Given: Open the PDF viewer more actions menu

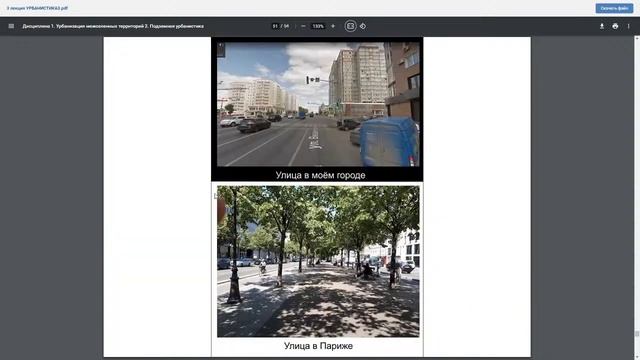Looking at the screenshot, I should [629, 26].
